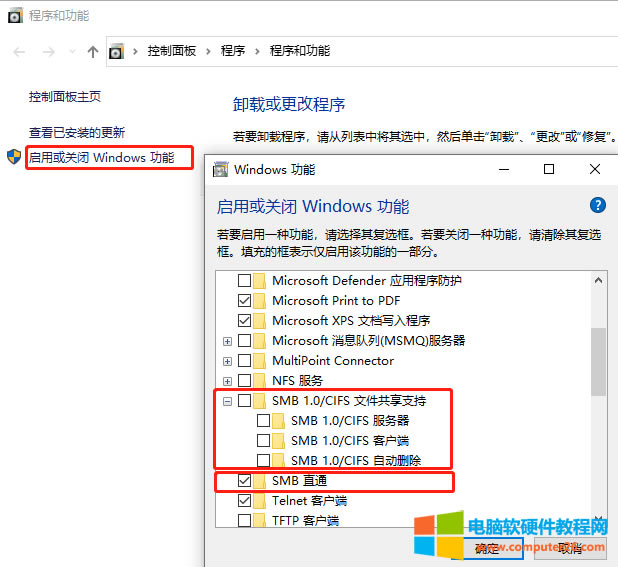
Task: Go up one folder level
Action: [93, 52]
